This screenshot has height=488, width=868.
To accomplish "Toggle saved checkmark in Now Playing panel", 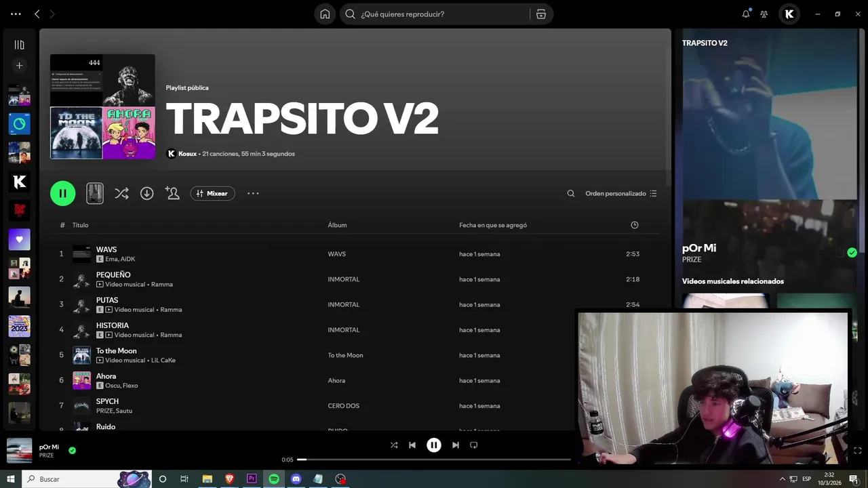I will 852,253.
